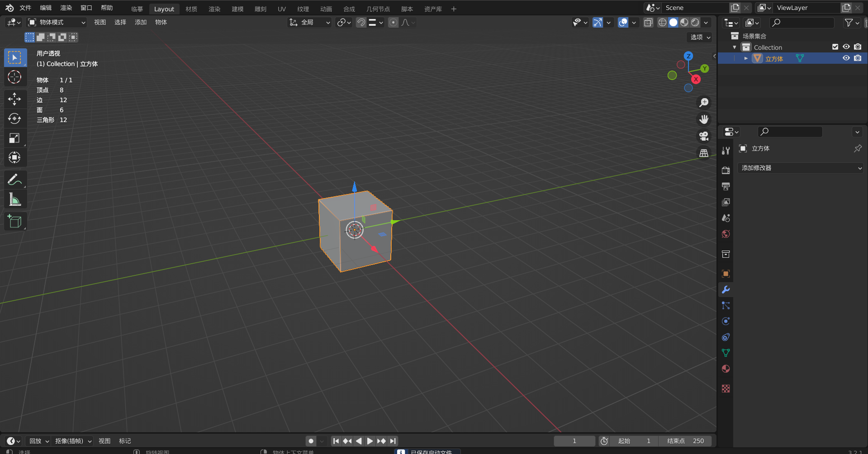Disable 立方体 in renders with camera icon
This screenshot has width=868, height=454.
(858, 58)
